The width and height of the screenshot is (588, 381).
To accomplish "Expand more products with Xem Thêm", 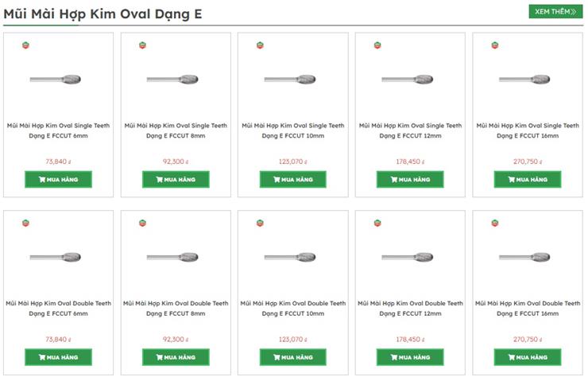I will point(555,12).
